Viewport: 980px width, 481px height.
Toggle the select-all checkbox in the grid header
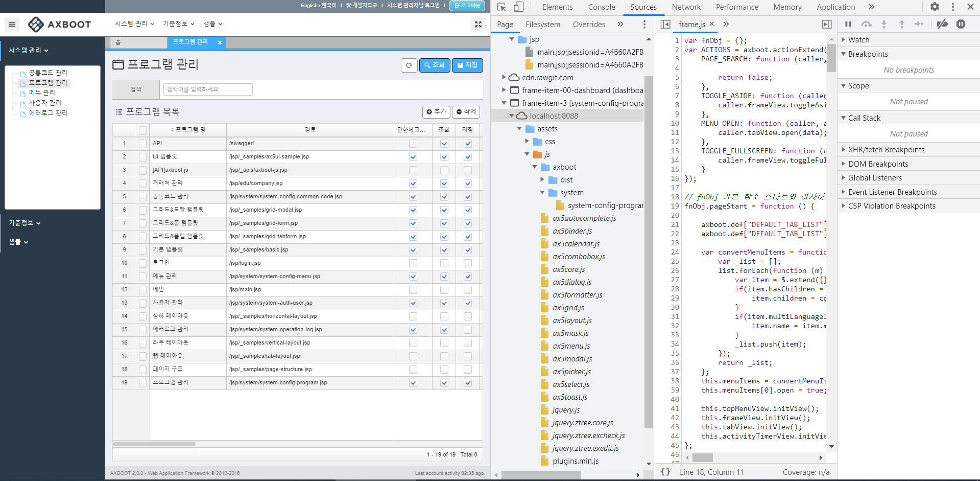click(143, 130)
